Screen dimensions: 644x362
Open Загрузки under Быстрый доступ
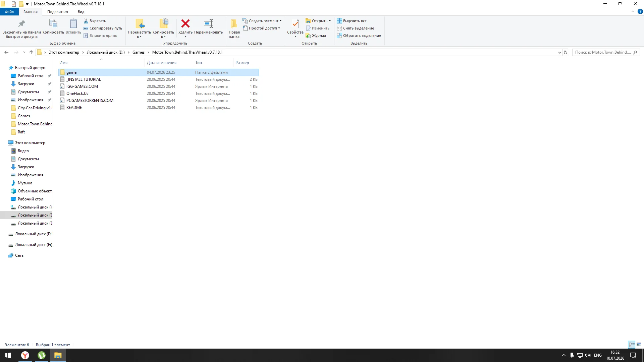[x=26, y=84]
